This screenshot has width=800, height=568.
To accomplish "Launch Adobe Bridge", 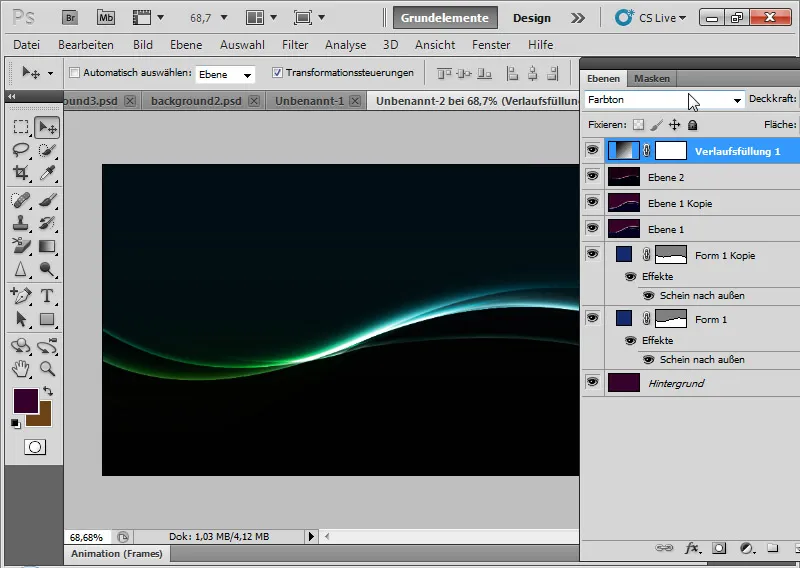I will pyautogui.click(x=70, y=18).
